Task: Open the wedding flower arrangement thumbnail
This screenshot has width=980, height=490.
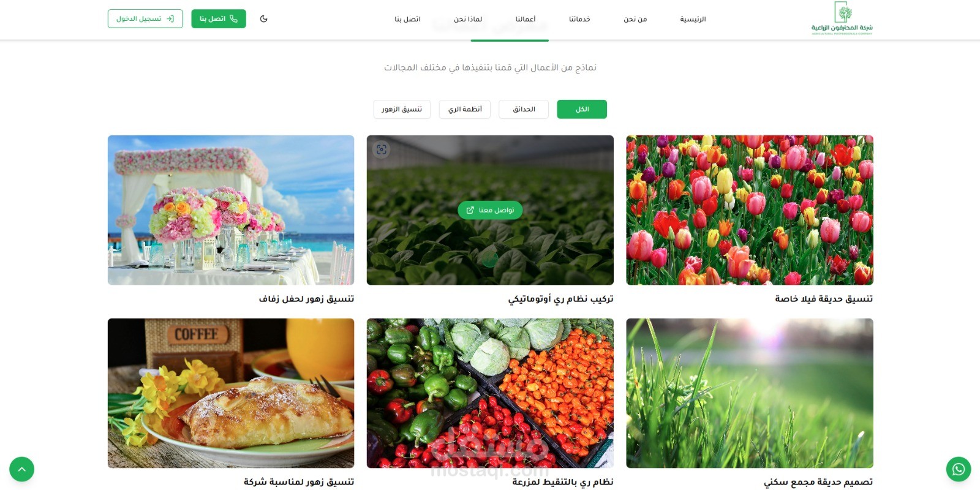Action: coord(231,210)
